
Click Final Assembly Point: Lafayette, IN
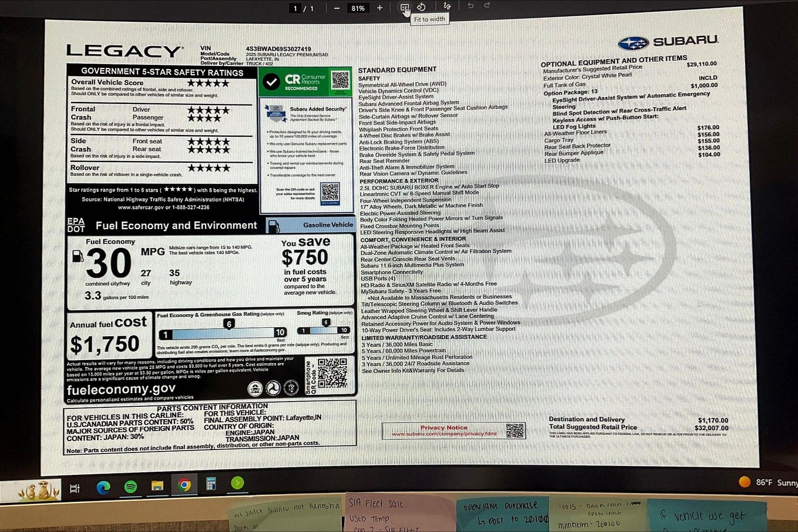[x=262, y=419]
